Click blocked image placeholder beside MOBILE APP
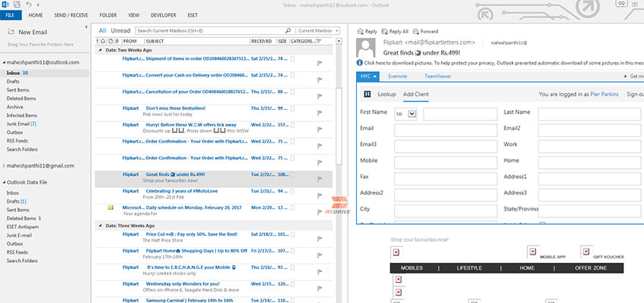644x303 pixels. click(x=533, y=251)
